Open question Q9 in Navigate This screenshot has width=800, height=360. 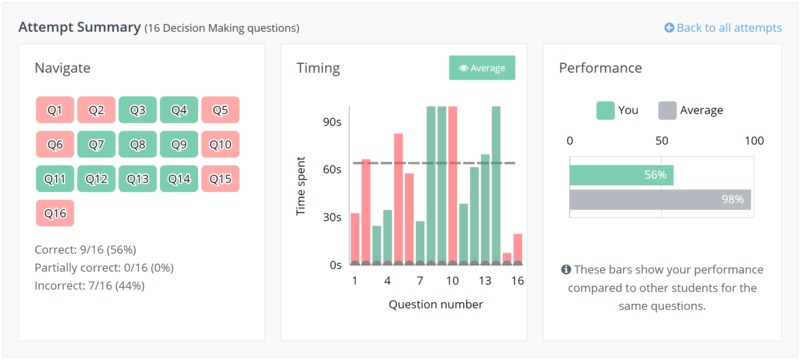[179, 144]
